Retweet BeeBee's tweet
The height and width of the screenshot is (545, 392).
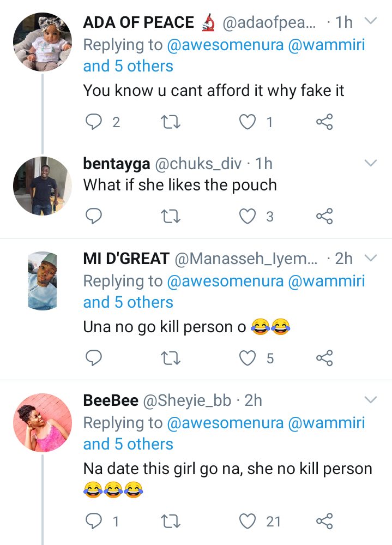pyautogui.click(x=172, y=522)
